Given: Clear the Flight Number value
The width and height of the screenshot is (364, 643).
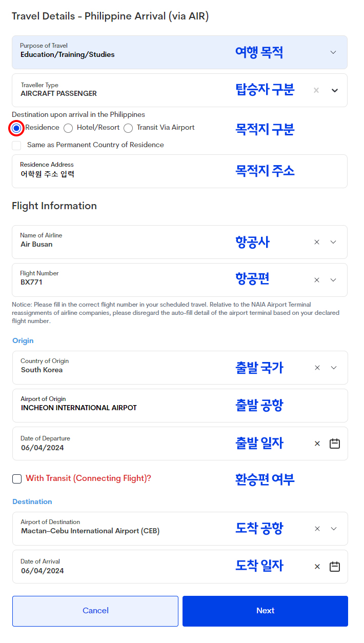Looking at the screenshot, I should click(317, 280).
